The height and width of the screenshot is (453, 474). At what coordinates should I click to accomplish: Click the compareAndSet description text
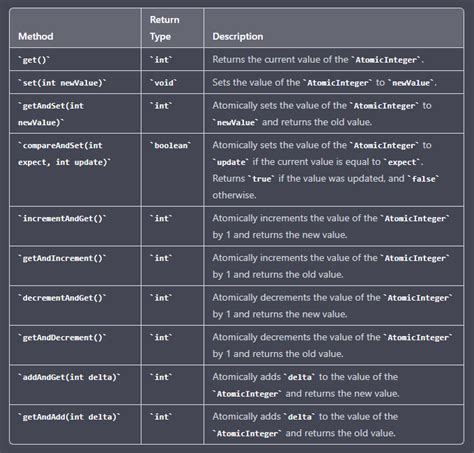point(326,170)
